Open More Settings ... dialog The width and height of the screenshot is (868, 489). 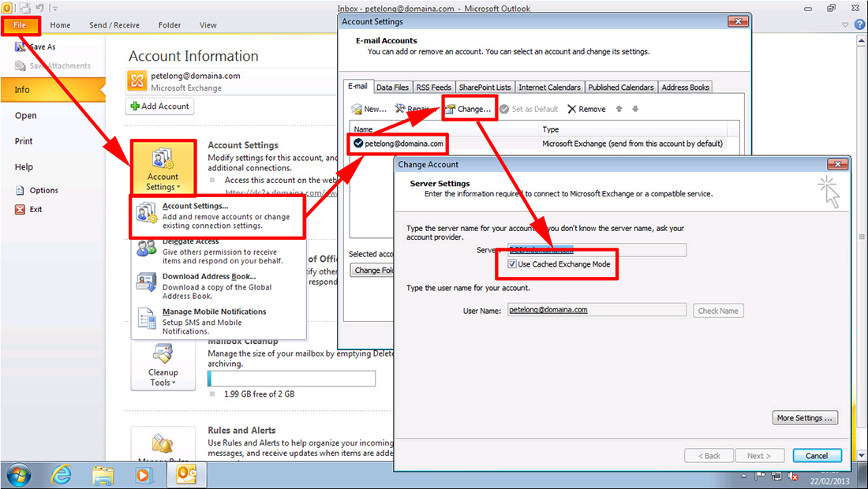(x=805, y=418)
